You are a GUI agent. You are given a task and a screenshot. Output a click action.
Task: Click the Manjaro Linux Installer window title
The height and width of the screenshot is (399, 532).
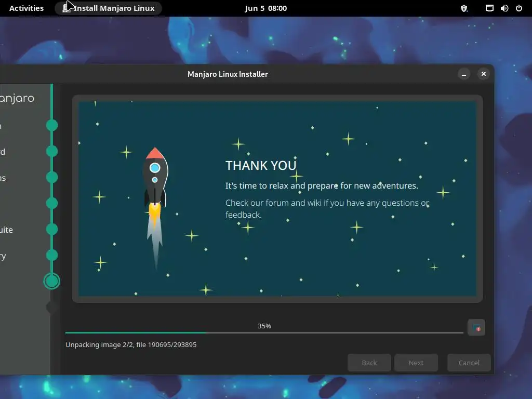point(228,74)
